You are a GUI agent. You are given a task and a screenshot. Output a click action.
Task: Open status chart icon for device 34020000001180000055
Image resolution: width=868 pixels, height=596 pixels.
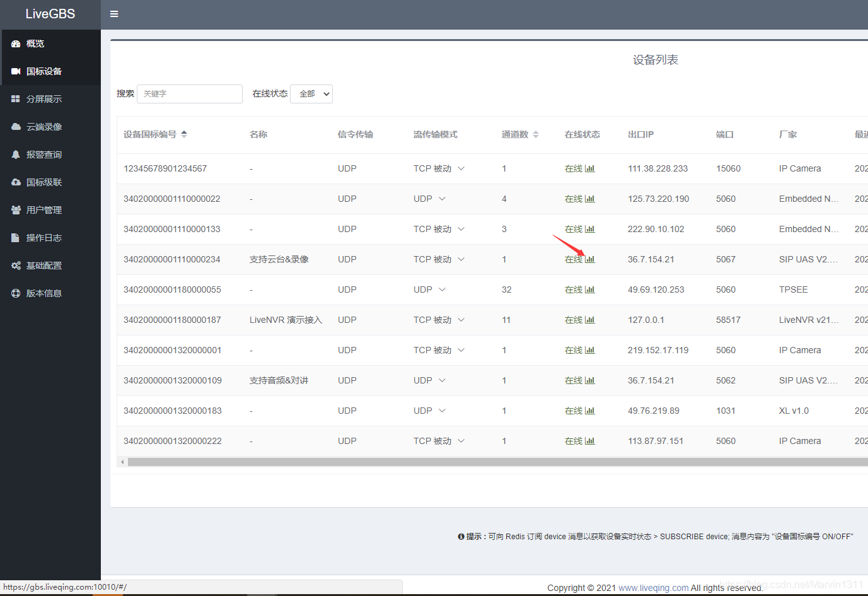(x=590, y=289)
